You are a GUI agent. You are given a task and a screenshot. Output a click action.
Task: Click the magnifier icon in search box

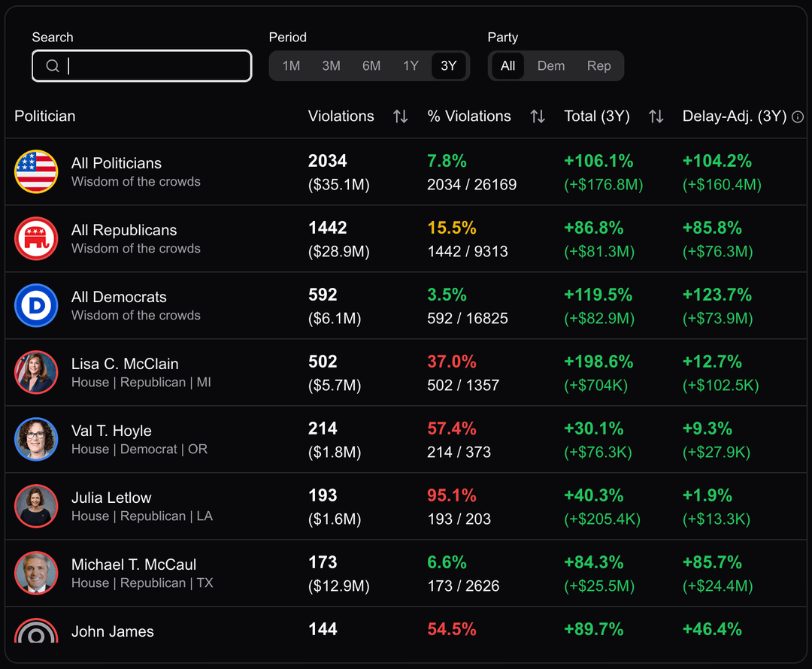click(x=53, y=66)
